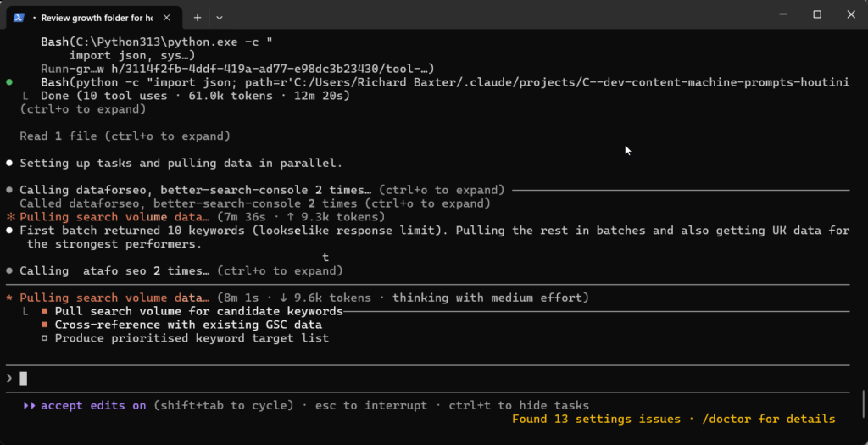Toggle the Produce prioritised keyword list checkbox
Screen dimensions: 868x445
pos(45,338)
